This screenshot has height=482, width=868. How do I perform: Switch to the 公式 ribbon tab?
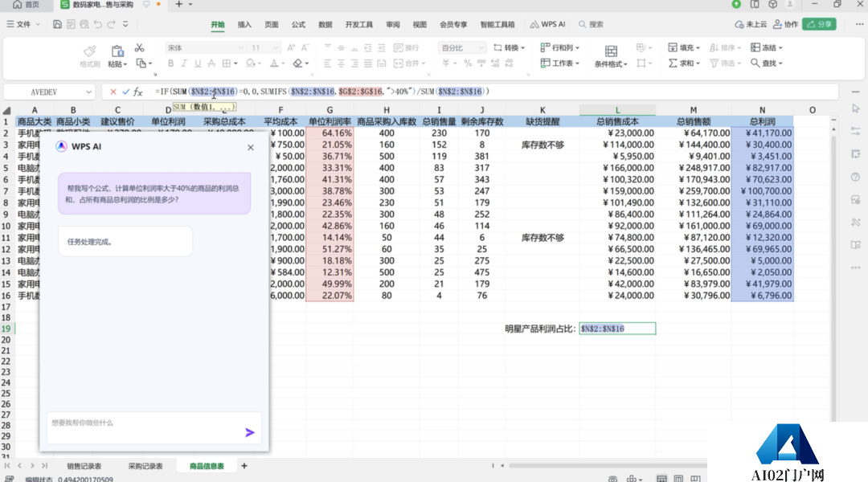pyautogui.click(x=298, y=24)
